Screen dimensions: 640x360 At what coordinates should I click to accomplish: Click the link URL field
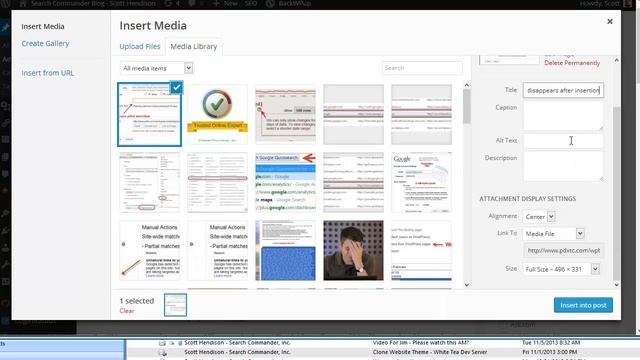pyautogui.click(x=563, y=250)
